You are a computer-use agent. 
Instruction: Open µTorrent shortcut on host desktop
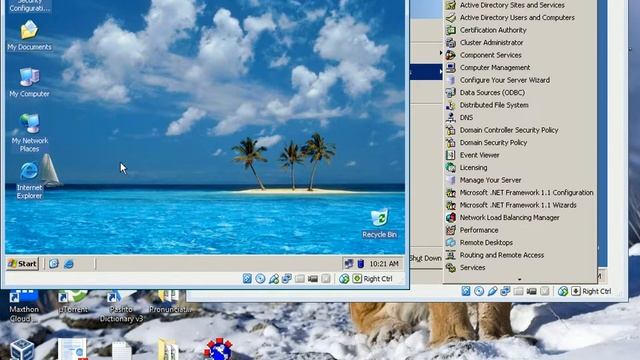click(x=73, y=302)
